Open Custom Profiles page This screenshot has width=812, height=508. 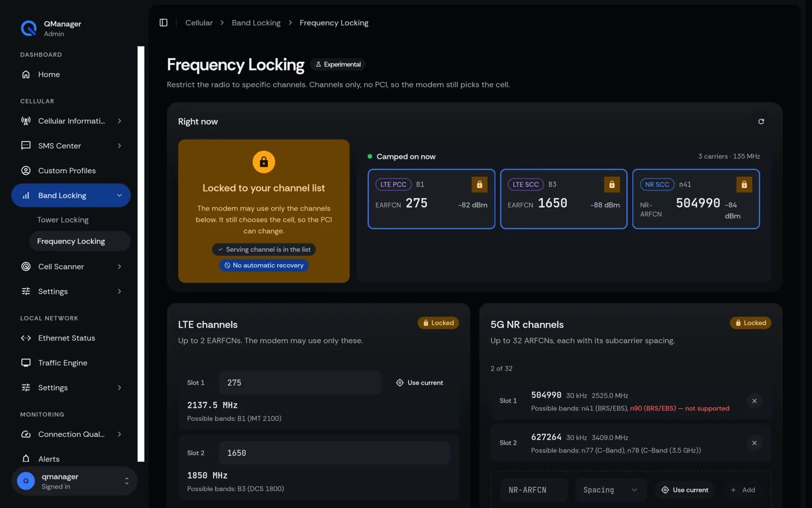71,171
